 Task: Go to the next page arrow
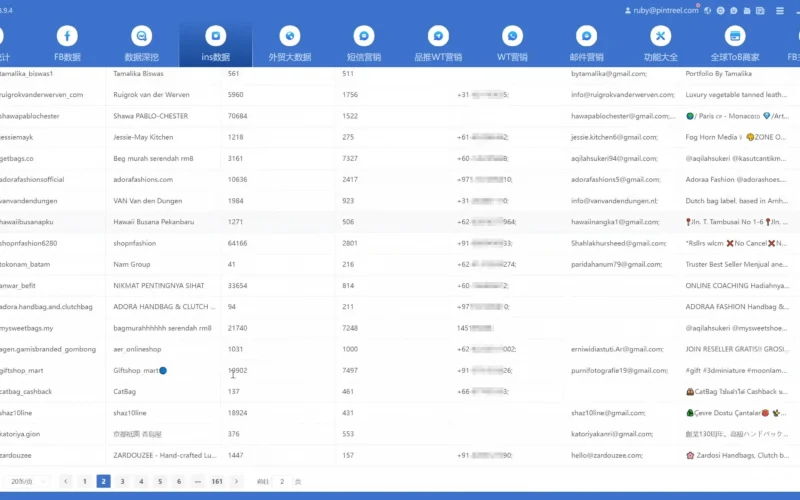click(236, 481)
